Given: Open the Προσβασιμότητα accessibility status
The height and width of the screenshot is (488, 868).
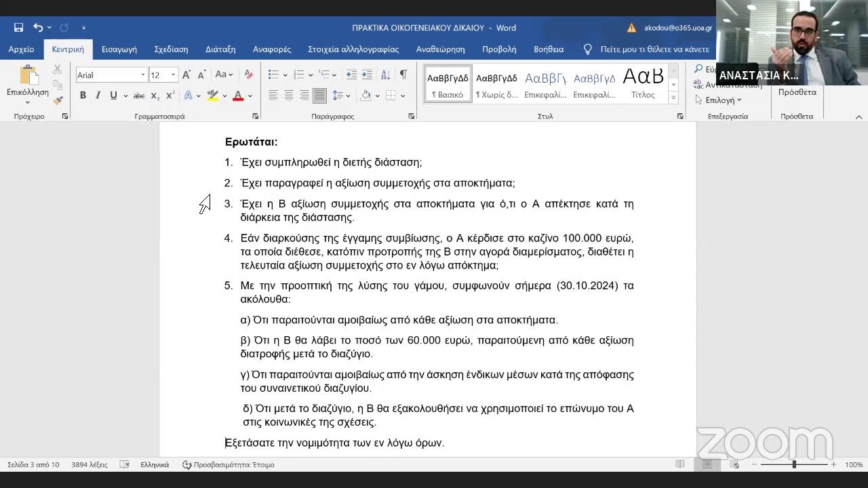Looking at the screenshot, I should (x=229, y=465).
